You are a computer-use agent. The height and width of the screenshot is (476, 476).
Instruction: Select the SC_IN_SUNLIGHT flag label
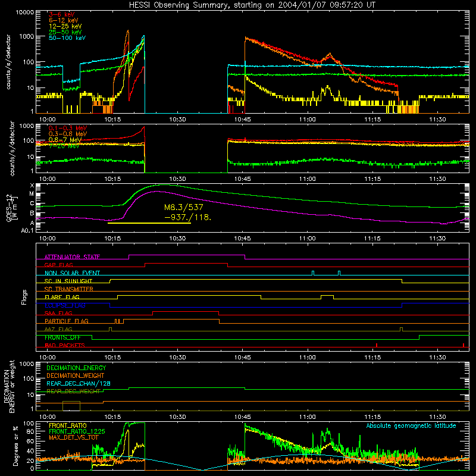click(68, 281)
